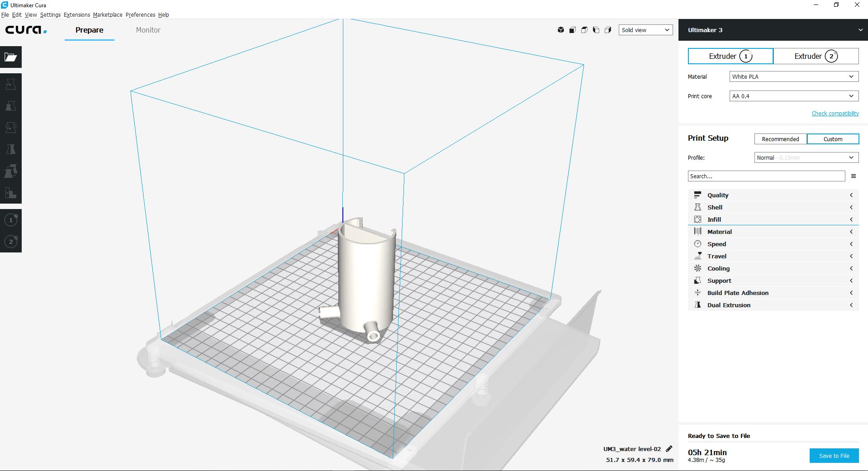Switch to the Prepare stage tab
868x471 pixels.
89,30
